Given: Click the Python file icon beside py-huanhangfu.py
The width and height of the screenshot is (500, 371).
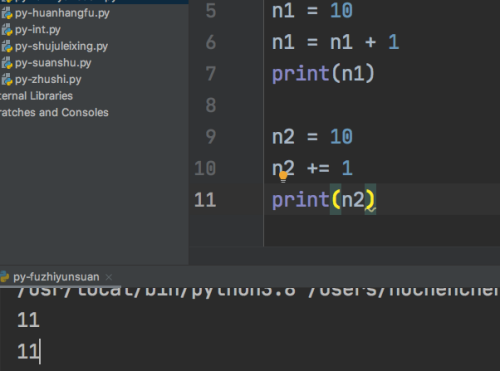Looking at the screenshot, I should point(7,13).
